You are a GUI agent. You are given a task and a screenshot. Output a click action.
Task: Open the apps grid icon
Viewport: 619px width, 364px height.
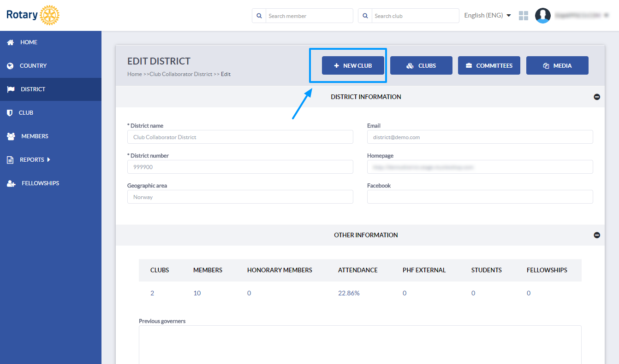[x=524, y=16]
